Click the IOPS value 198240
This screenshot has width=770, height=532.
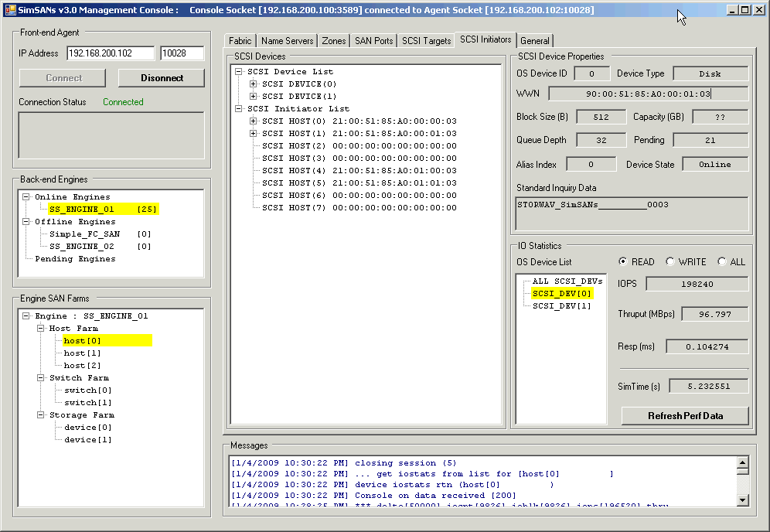coord(697,284)
